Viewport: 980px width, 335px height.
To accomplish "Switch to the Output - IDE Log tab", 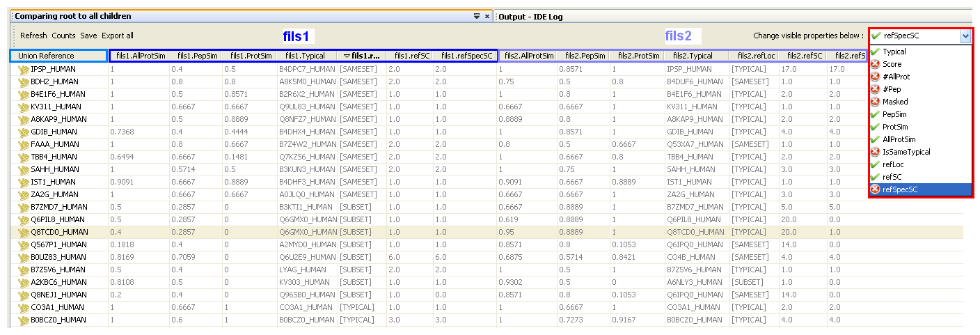I will click(530, 16).
